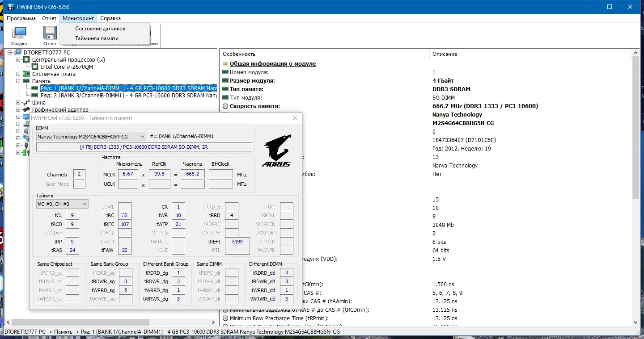Click the tCL value field showing 9
The height and width of the screenshot is (339, 644).
[72, 216]
